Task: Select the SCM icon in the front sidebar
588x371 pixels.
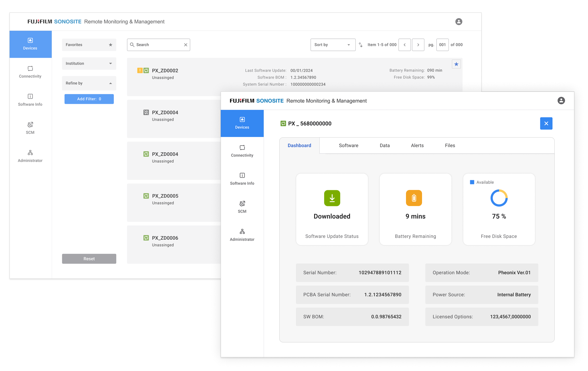Action: point(242,204)
